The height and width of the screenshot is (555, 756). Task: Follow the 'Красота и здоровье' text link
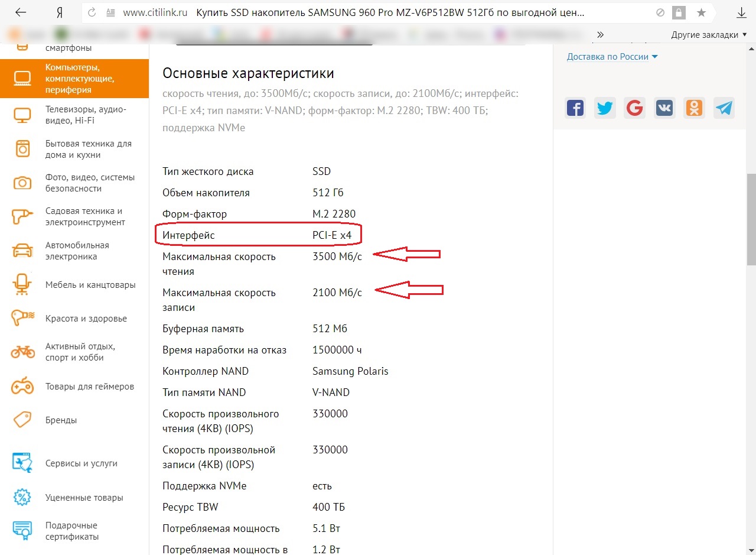tap(86, 319)
